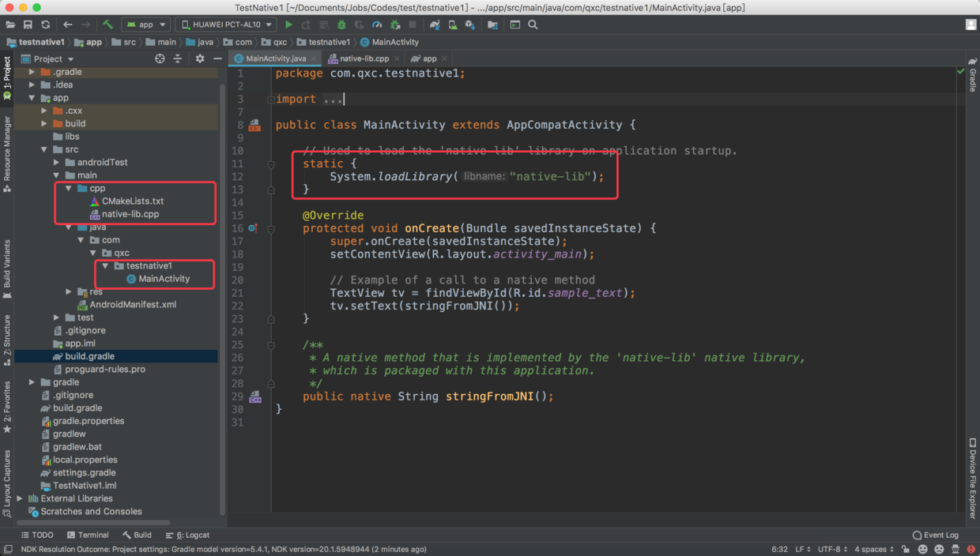Image resolution: width=980 pixels, height=556 pixels.
Task: Run the app with green play icon
Action: pos(288,24)
